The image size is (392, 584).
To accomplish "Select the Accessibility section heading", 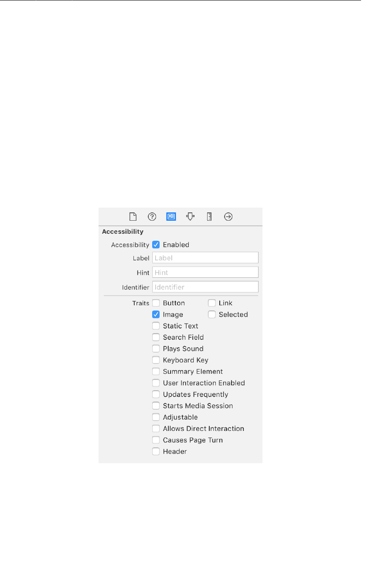I will (123, 232).
